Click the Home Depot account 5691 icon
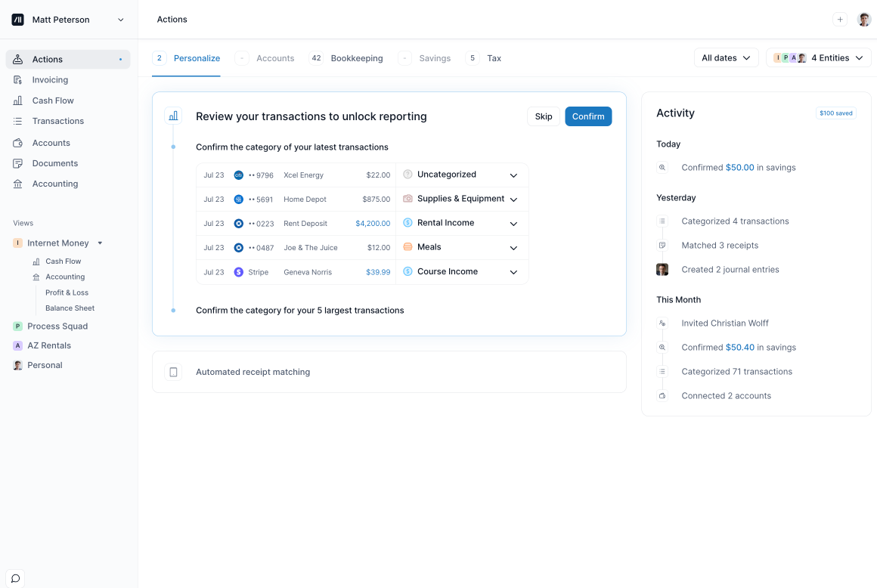This screenshot has width=877, height=588. tap(238, 199)
